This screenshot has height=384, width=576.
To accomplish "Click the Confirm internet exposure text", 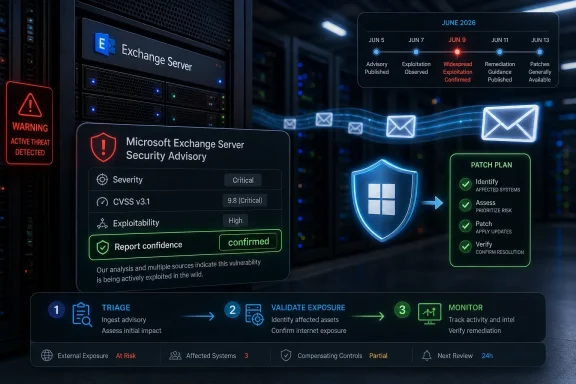I will pyautogui.click(x=309, y=331).
